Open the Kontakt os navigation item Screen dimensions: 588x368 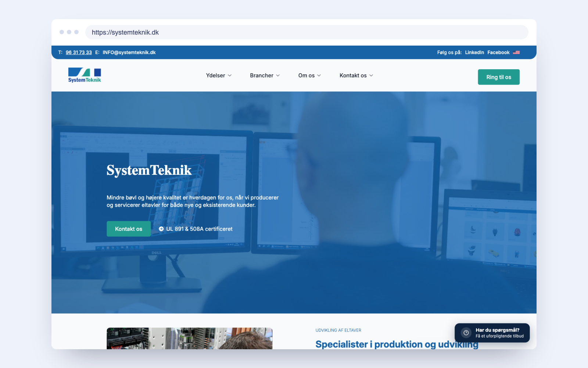353,75
